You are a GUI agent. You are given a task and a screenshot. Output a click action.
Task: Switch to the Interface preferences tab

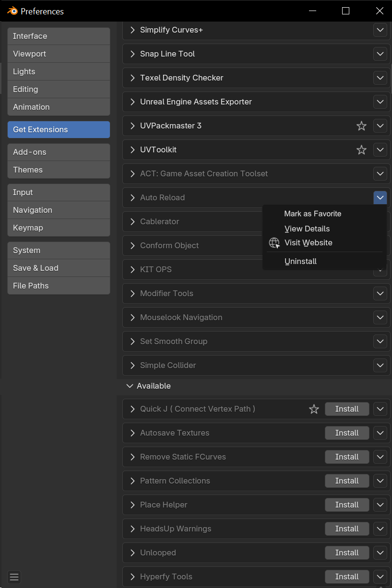coord(59,36)
